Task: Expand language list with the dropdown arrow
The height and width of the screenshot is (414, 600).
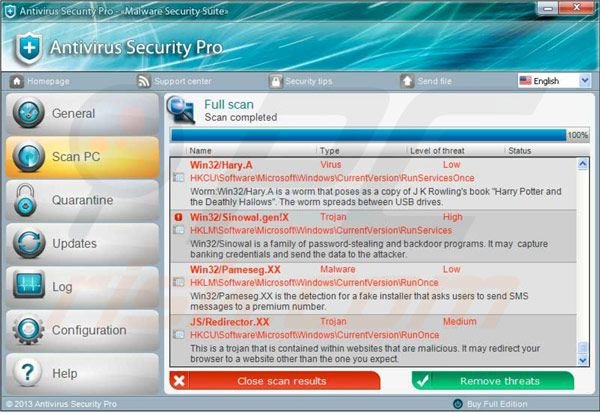Action: coord(584,81)
